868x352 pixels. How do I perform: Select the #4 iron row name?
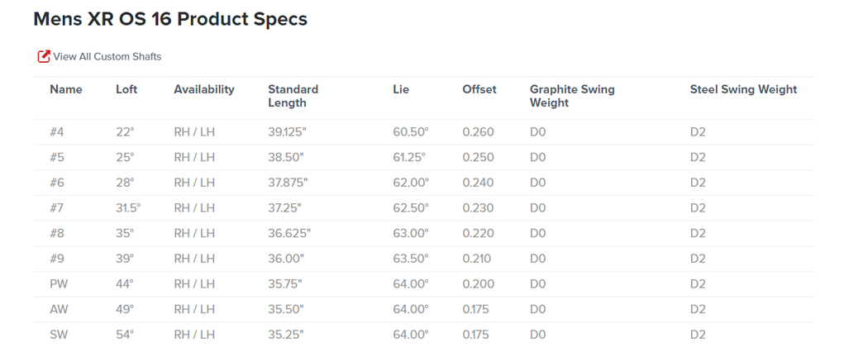tap(57, 132)
